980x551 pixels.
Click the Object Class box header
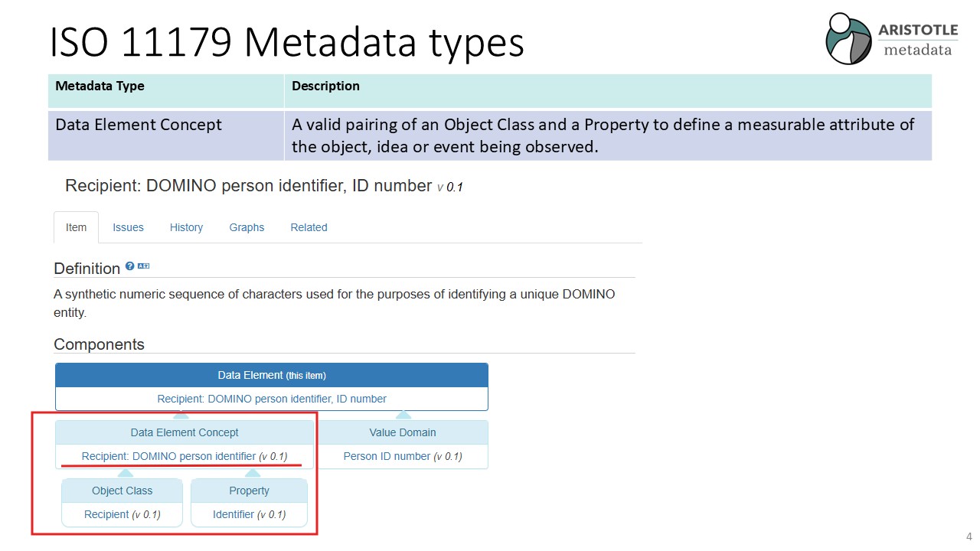coord(122,491)
